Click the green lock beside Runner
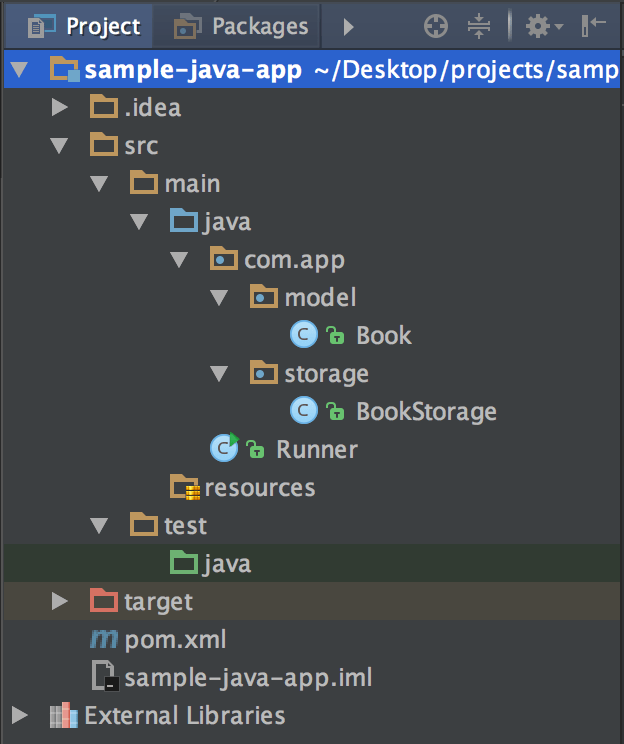 tap(255, 449)
